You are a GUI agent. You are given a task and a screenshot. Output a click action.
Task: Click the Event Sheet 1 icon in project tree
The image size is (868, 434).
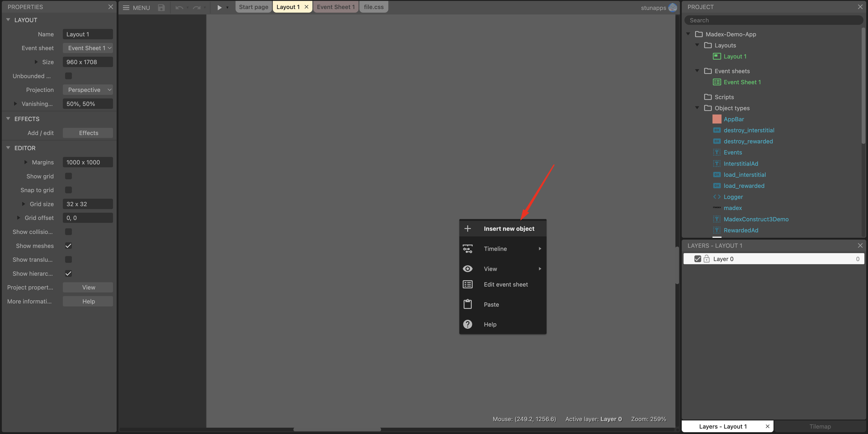pyautogui.click(x=717, y=82)
